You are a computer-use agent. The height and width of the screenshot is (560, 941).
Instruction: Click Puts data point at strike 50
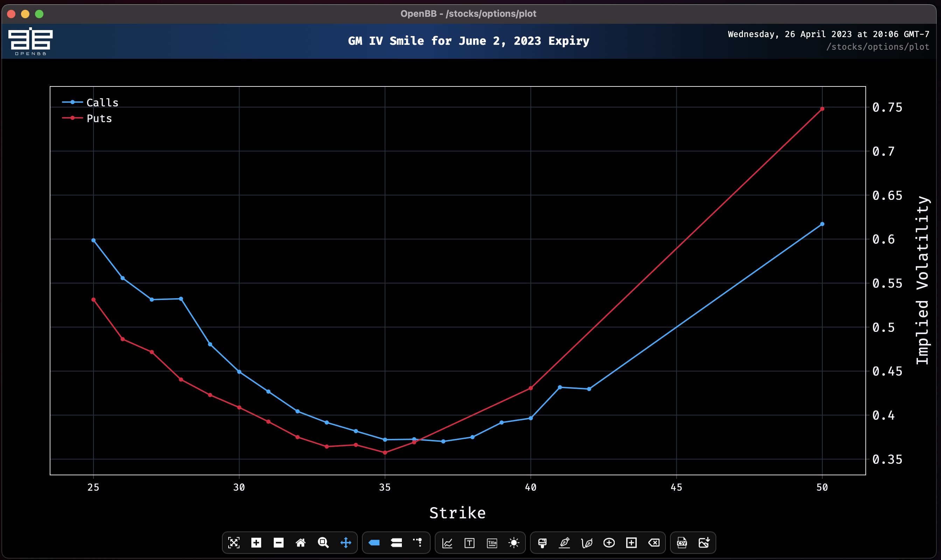pos(822,109)
